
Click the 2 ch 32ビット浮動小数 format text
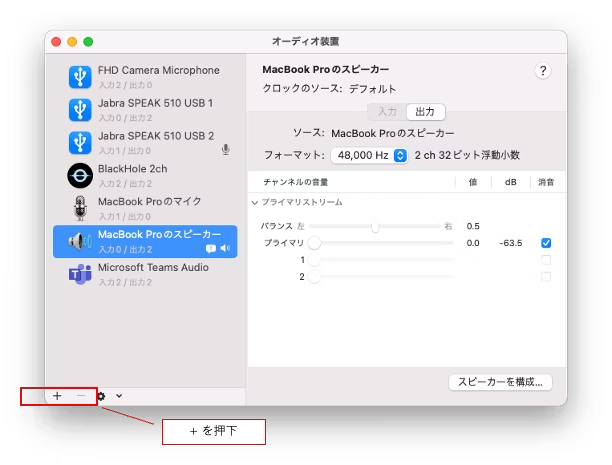coord(467,155)
